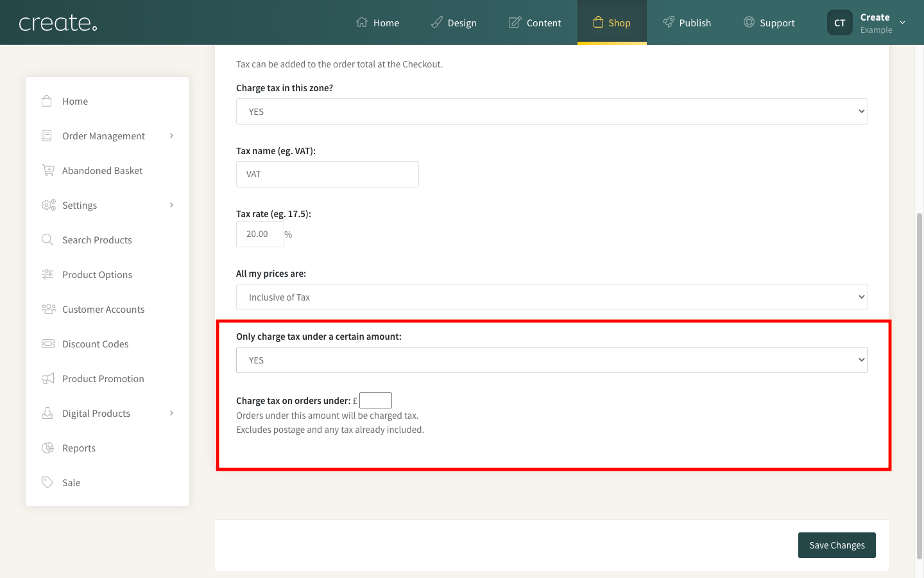Open Product Options in sidebar
This screenshot has height=578, width=924.
tap(97, 274)
